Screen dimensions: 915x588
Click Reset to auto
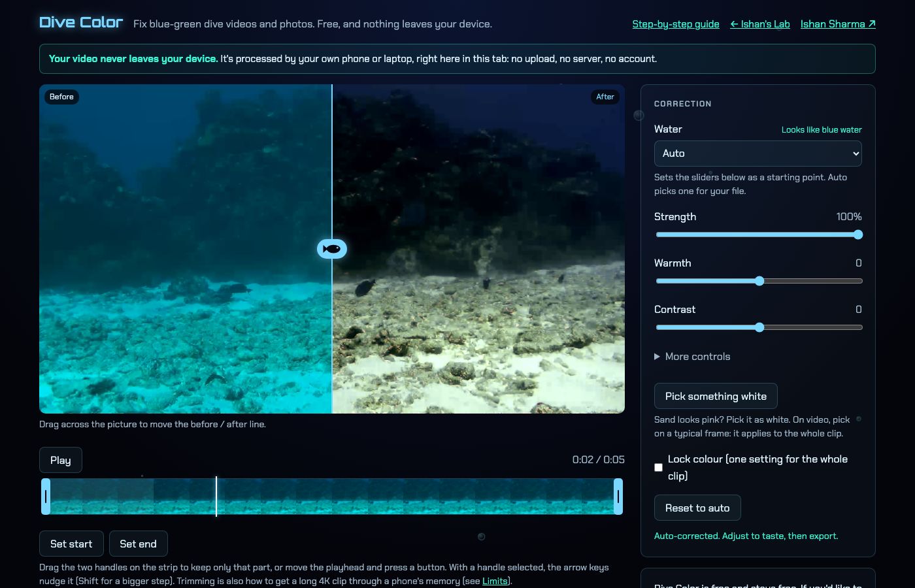[697, 508]
